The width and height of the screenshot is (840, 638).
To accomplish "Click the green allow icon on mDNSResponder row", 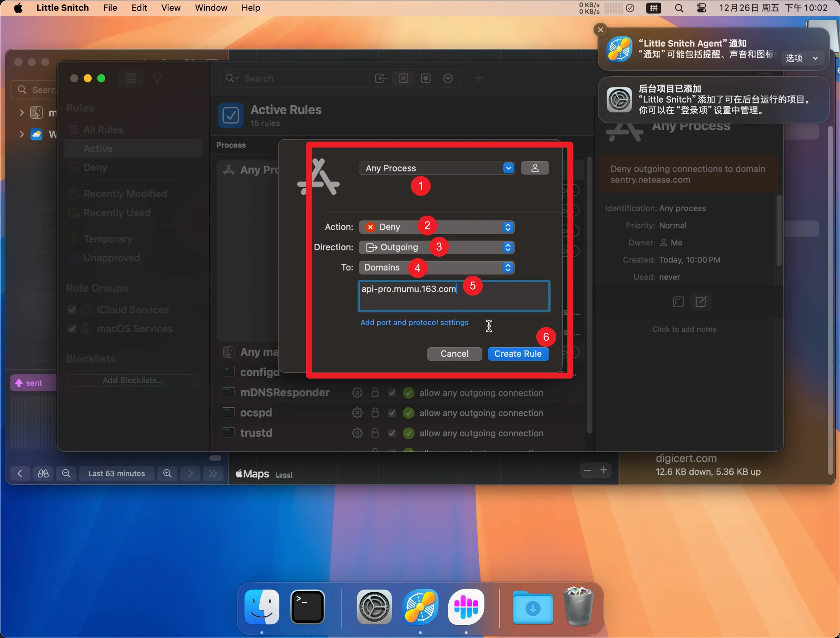I will point(408,393).
